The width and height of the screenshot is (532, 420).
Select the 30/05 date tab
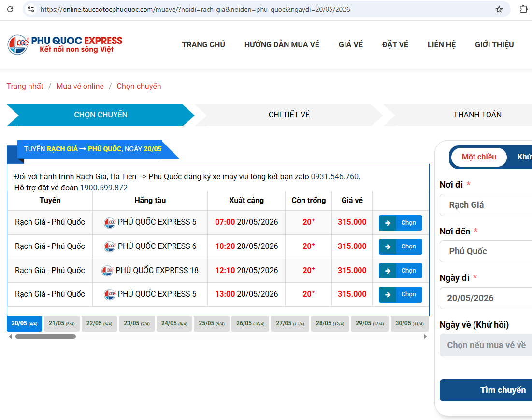(410, 324)
